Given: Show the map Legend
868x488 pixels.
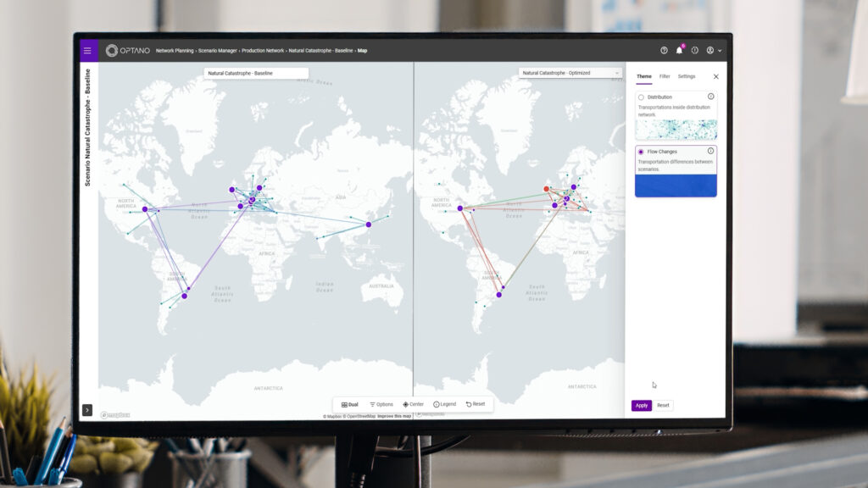Looking at the screenshot, I should coord(444,404).
